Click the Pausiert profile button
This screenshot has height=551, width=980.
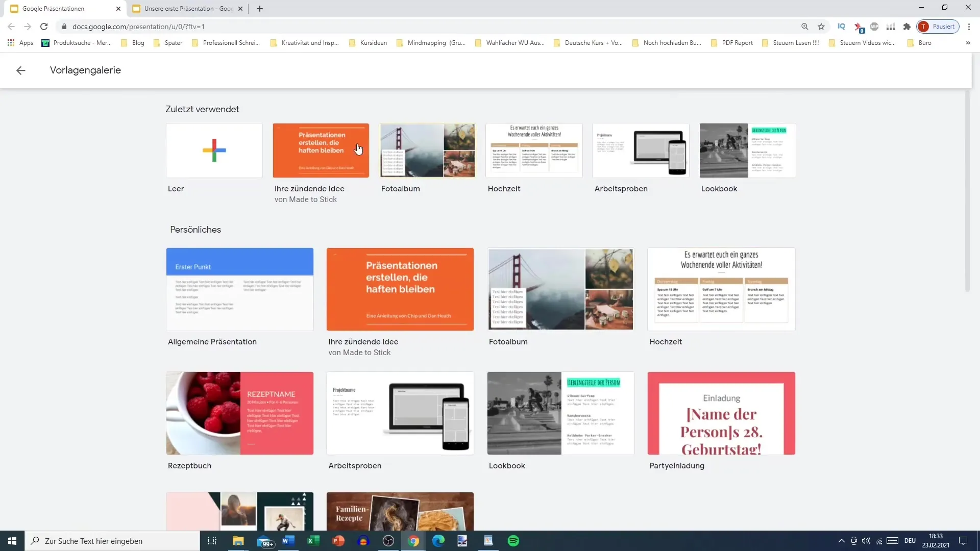coord(938,27)
